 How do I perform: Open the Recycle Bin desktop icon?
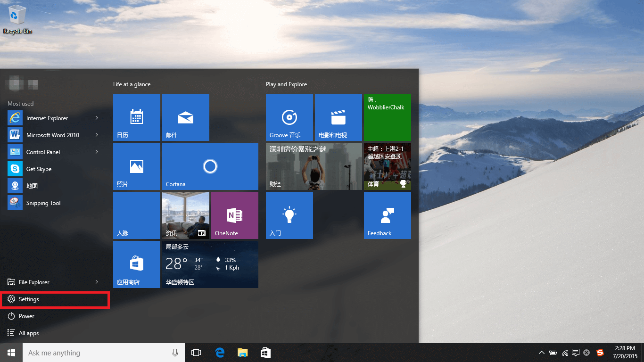(x=17, y=20)
